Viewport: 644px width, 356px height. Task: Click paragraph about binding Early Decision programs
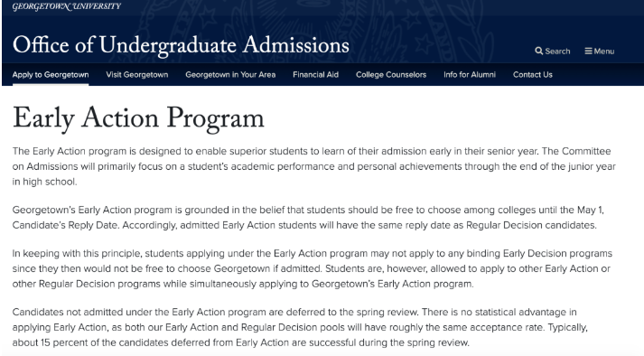(x=313, y=268)
